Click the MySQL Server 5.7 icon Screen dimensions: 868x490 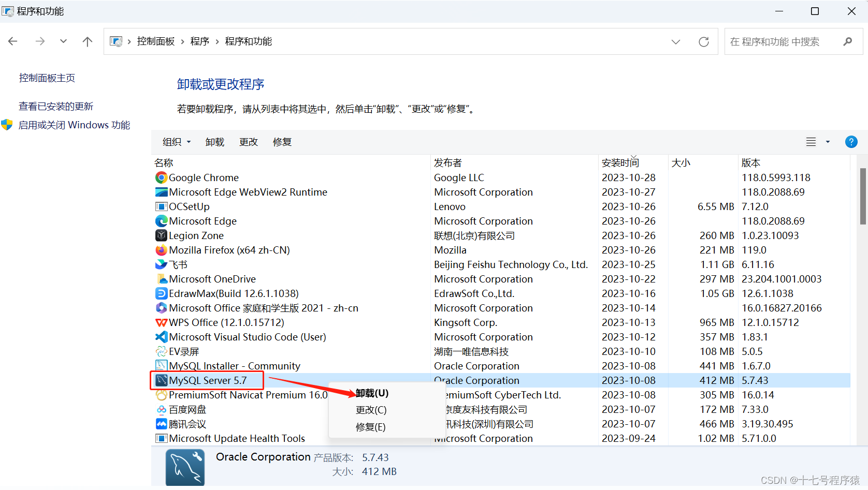pyautogui.click(x=162, y=380)
